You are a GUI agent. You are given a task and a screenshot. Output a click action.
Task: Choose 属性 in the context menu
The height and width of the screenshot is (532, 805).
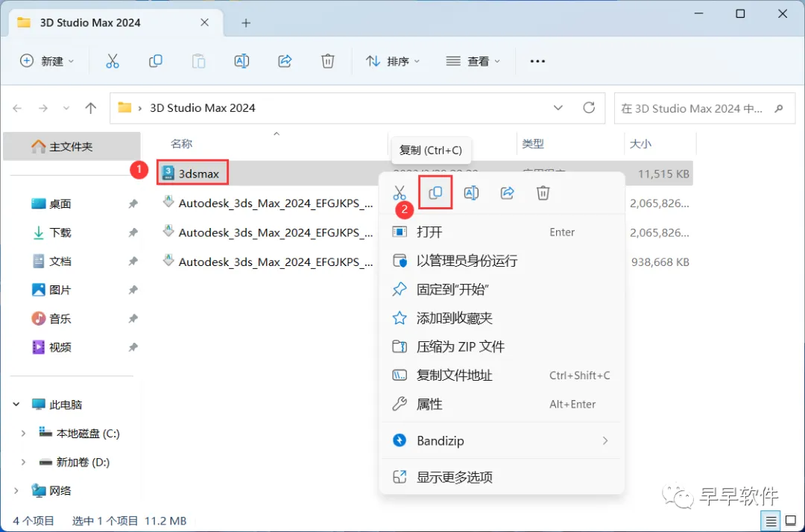501,405
